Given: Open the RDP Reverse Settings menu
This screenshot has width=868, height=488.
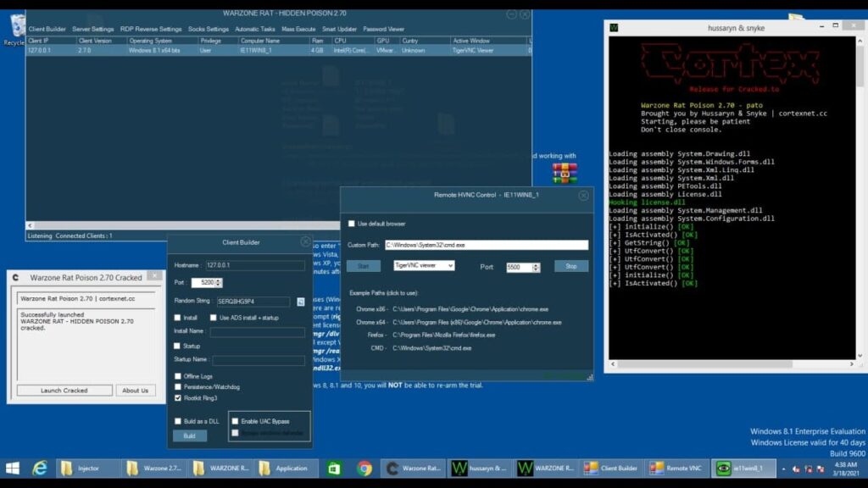Looking at the screenshot, I should (x=151, y=30).
